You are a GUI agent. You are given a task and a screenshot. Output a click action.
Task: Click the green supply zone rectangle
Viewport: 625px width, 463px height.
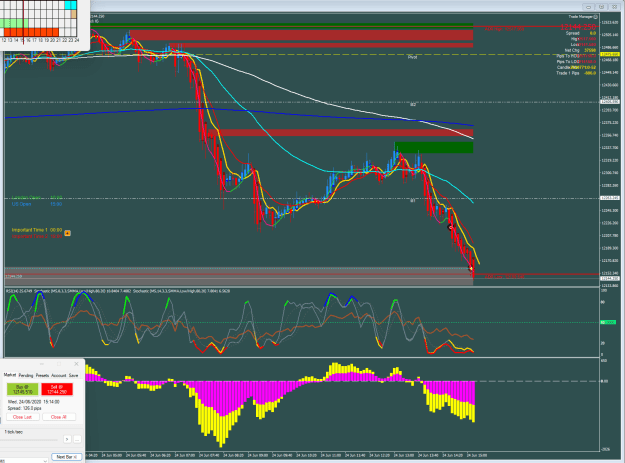(x=434, y=147)
